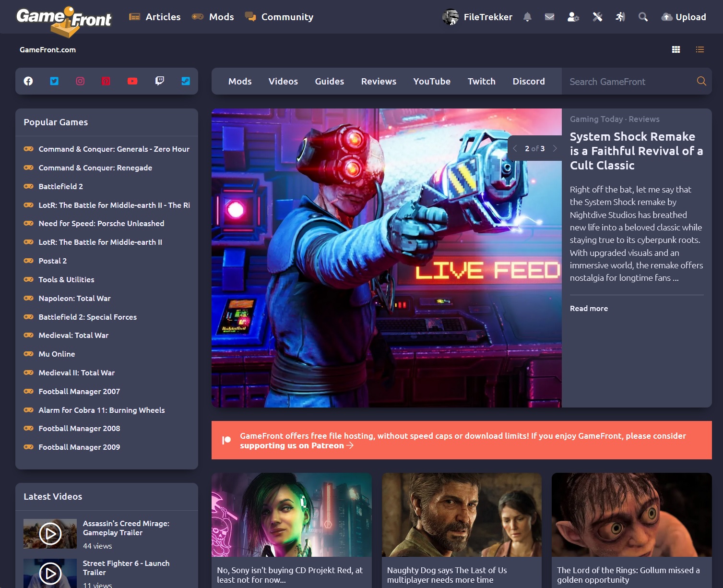Open Read more for System Shock review
Viewport: 723px width, 588px height.
tap(589, 308)
